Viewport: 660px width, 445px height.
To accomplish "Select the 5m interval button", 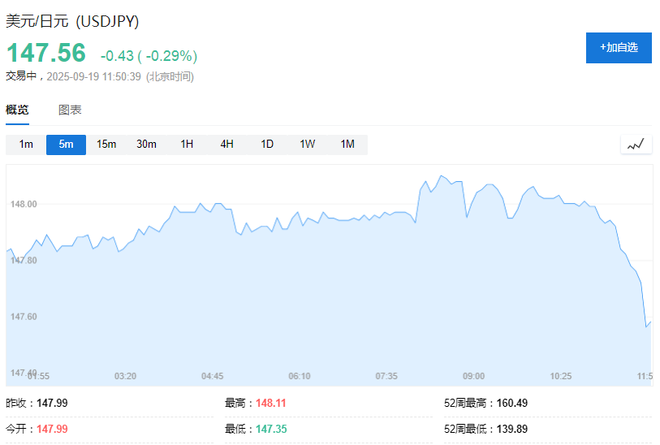I will pos(66,145).
